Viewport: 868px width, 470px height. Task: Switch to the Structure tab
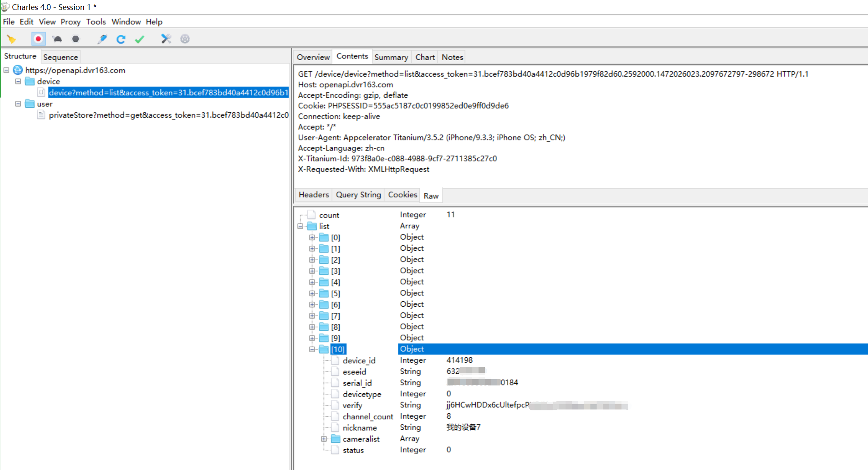pos(20,56)
